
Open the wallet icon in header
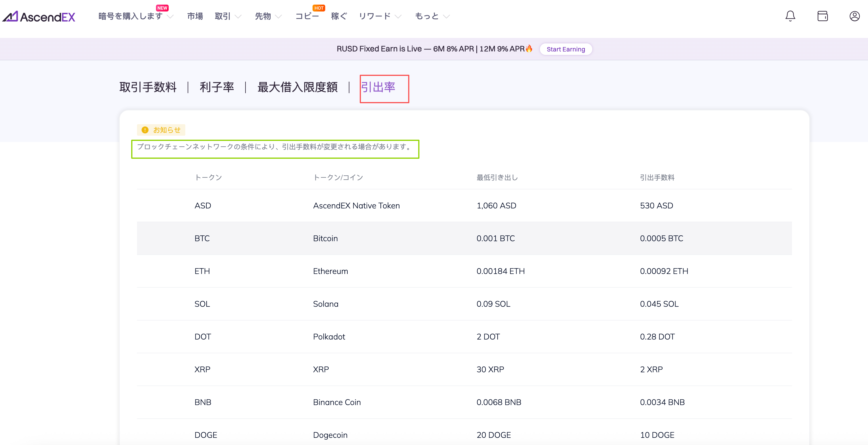click(x=822, y=16)
